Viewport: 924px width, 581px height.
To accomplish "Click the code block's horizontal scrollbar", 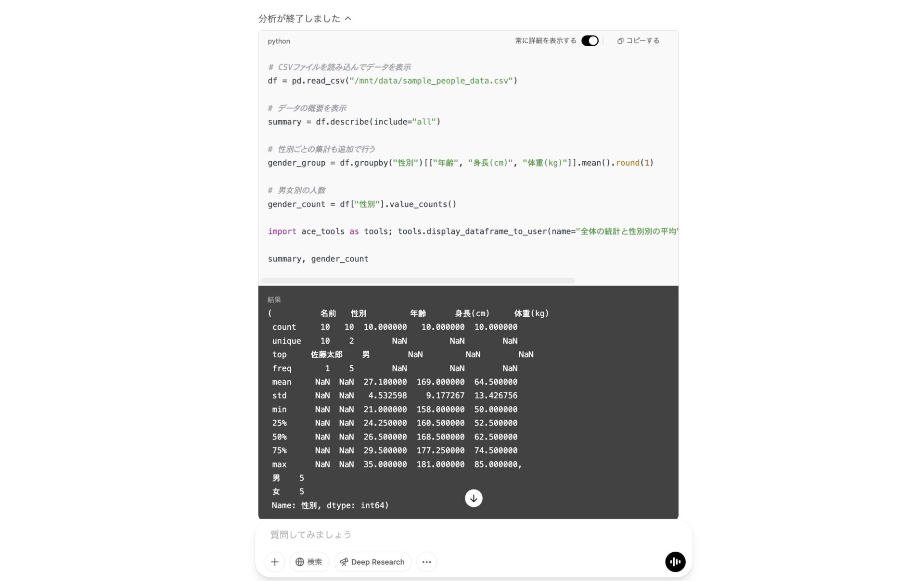I will coord(418,280).
